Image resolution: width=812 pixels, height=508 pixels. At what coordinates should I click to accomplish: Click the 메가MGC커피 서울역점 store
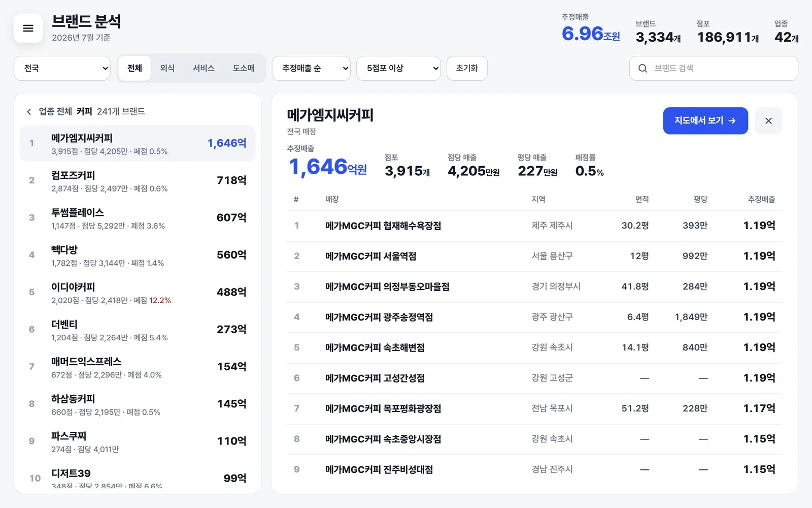pyautogui.click(x=371, y=256)
